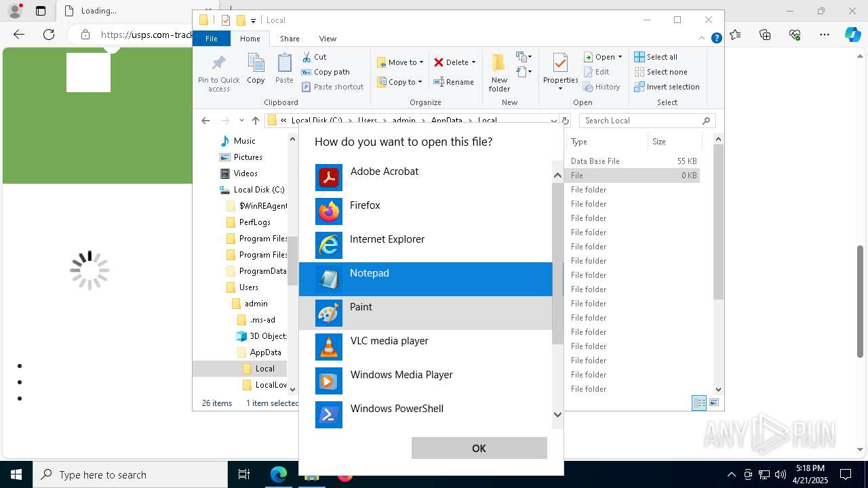
Task: Select the Data Base File row
Action: pos(633,161)
